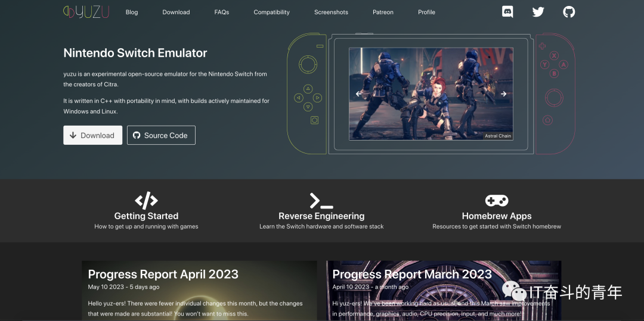The height and width of the screenshot is (321, 644).
Task: Click the yuzu logo in header
Action: pyautogui.click(x=86, y=12)
